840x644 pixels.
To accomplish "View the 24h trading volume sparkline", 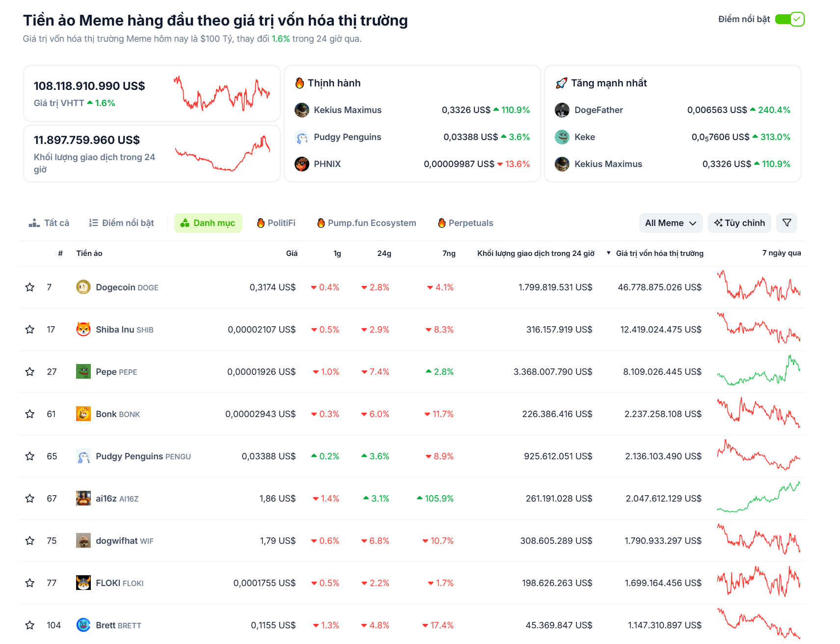I will pyautogui.click(x=222, y=153).
